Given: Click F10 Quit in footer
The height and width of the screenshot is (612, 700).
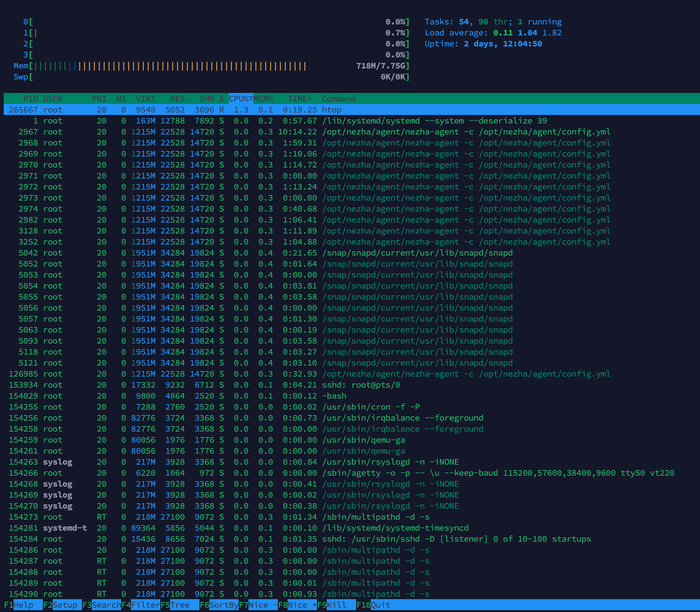Looking at the screenshot, I should point(380,605).
